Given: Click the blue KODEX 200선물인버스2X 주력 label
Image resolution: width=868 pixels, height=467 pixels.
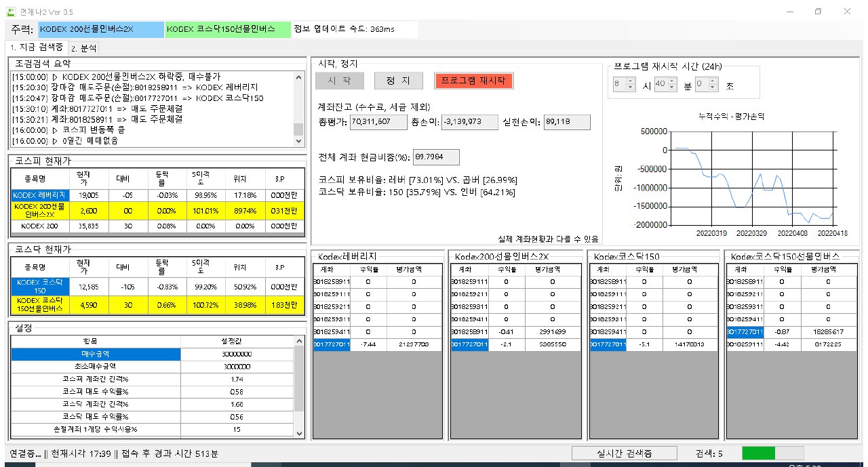Looking at the screenshot, I should coord(100,30).
